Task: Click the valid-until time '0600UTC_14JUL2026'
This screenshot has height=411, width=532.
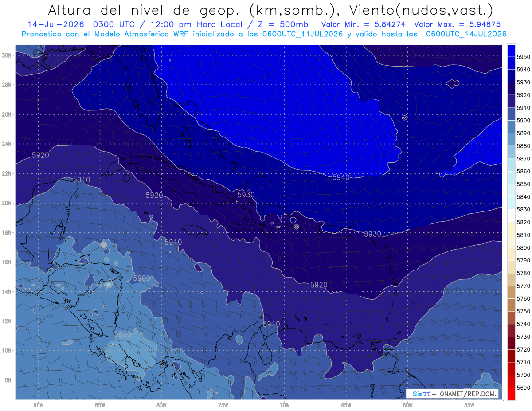Action: click(466, 34)
